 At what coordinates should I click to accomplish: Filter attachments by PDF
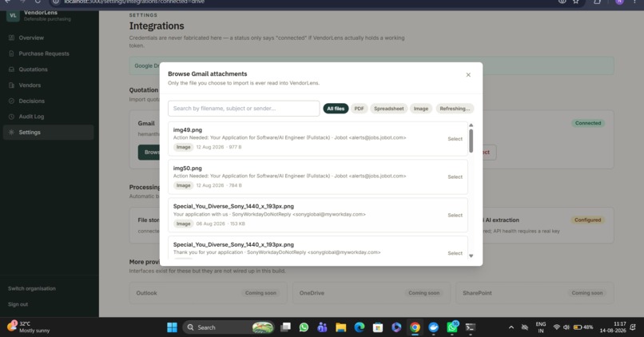click(359, 109)
